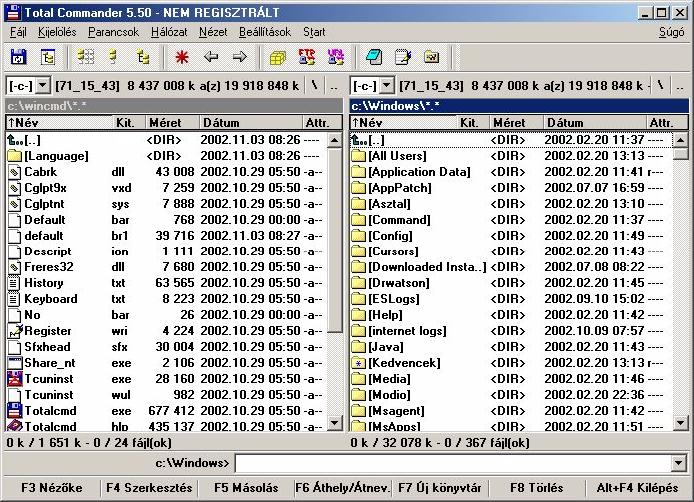Open the Nézet menu
The height and width of the screenshot is (502, 694).
[x=213, y=32]
